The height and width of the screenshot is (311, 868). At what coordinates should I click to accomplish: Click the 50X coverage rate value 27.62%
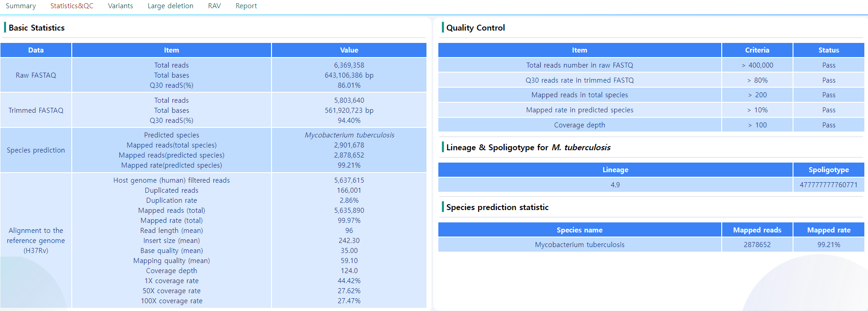click(349, 291)
